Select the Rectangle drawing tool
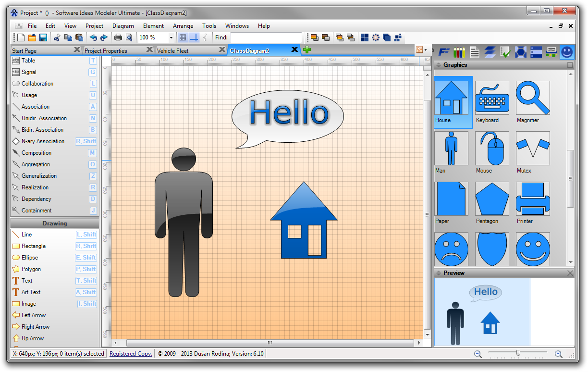588x372 pixels. 54,246
